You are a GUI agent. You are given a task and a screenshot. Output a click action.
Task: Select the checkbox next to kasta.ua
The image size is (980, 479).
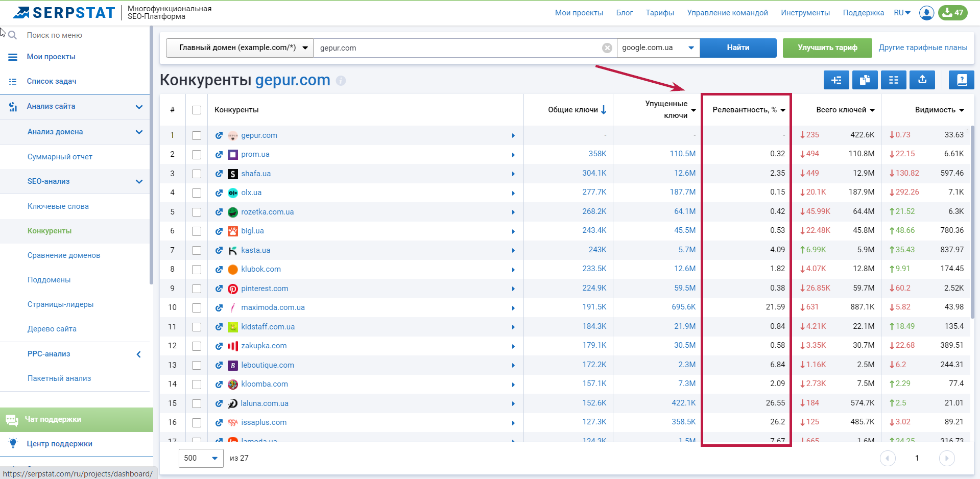pos(197,250)
